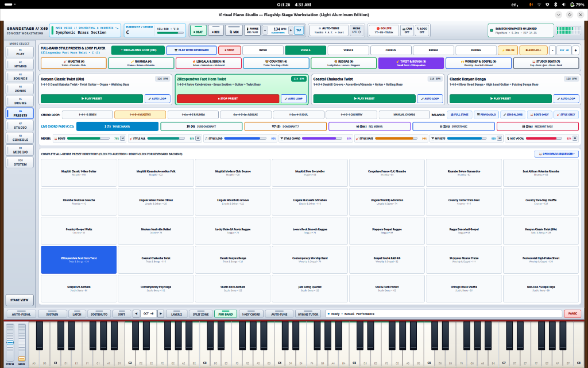Screen dimensions: 588x368
Task: Switch to DRUMS mode in the sidebar
Action: 20,101
